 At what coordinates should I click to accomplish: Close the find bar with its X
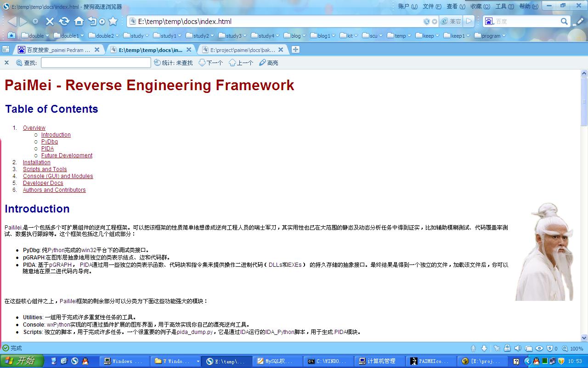click(6, 63)
